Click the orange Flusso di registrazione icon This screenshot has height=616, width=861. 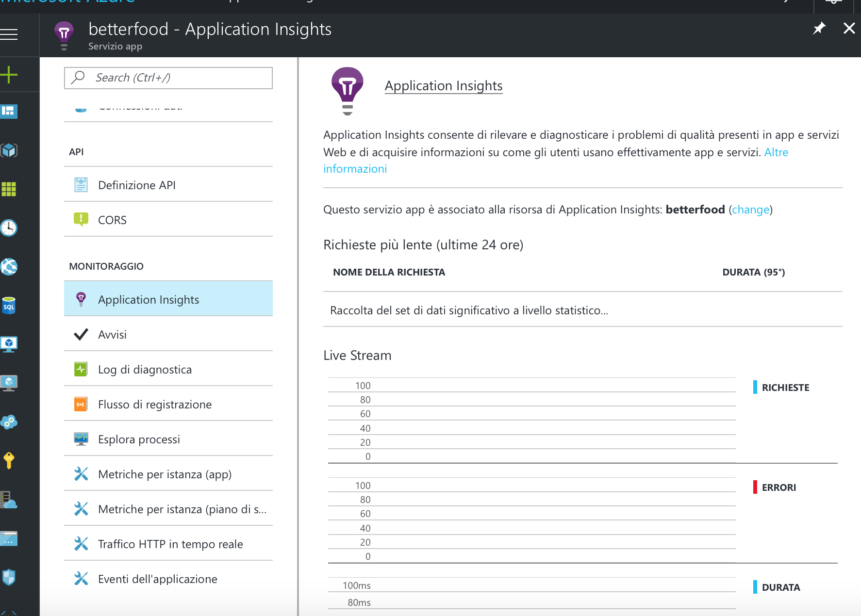[x=81, y=404]
